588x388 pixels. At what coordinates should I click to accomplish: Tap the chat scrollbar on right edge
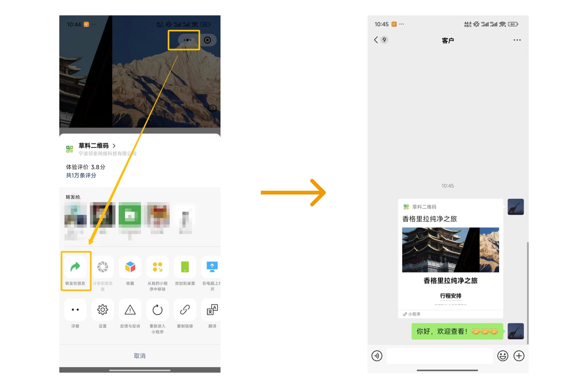pos(528,293)
